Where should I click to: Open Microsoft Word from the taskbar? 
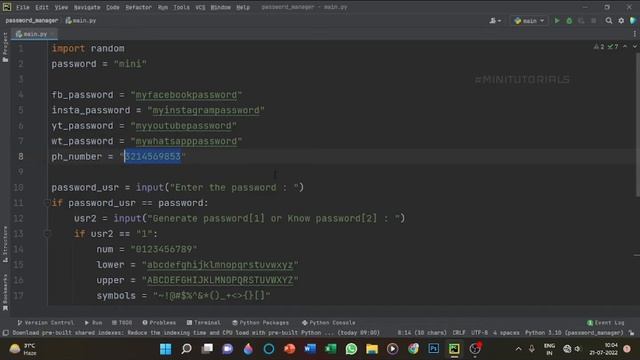pos(310,349)
